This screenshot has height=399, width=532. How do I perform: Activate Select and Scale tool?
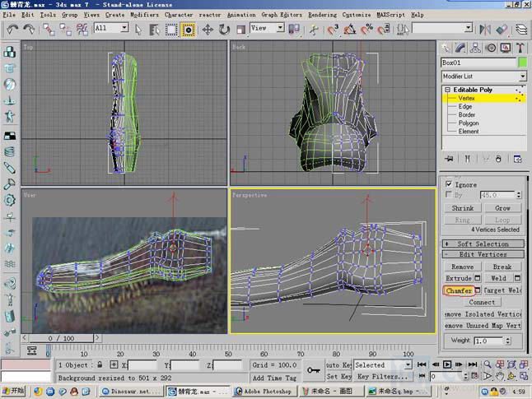[240, 30]
